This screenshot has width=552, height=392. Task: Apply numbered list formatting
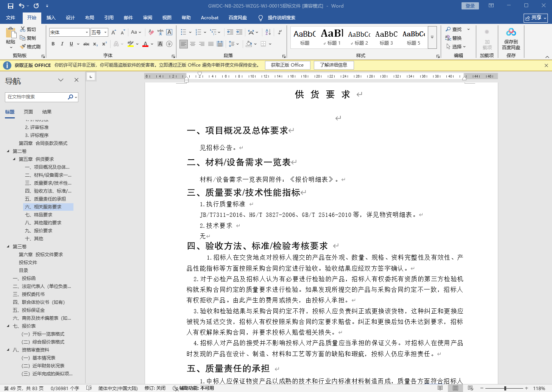[198, 33]
